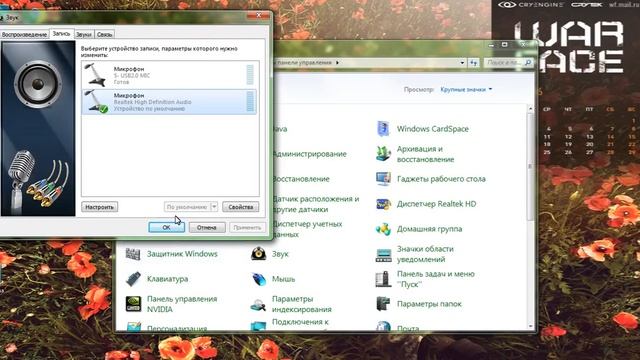Image resolution: width=640 pixels, height=360 pixels.
Task: Click Подключения к item text
Action: [300, 322]
